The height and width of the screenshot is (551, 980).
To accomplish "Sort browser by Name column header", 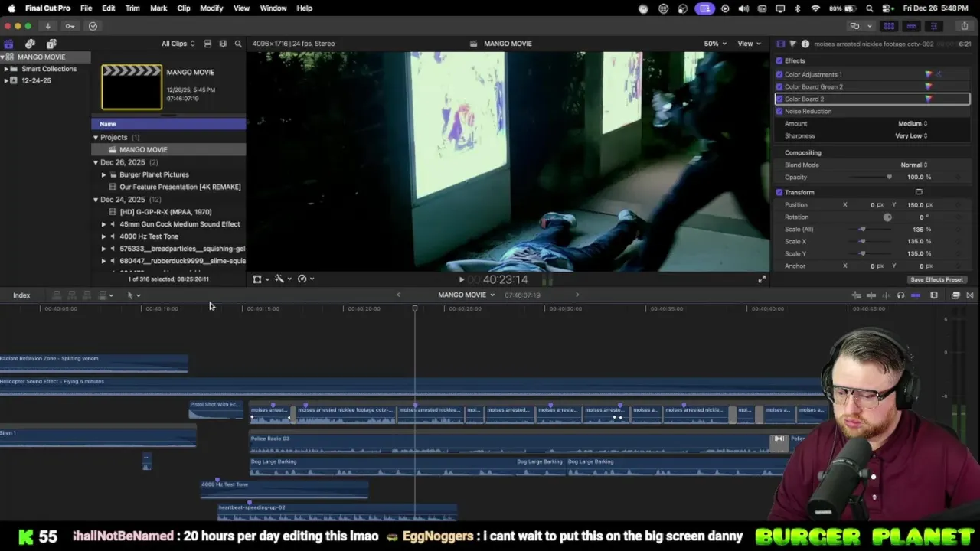I will [168, 124].
